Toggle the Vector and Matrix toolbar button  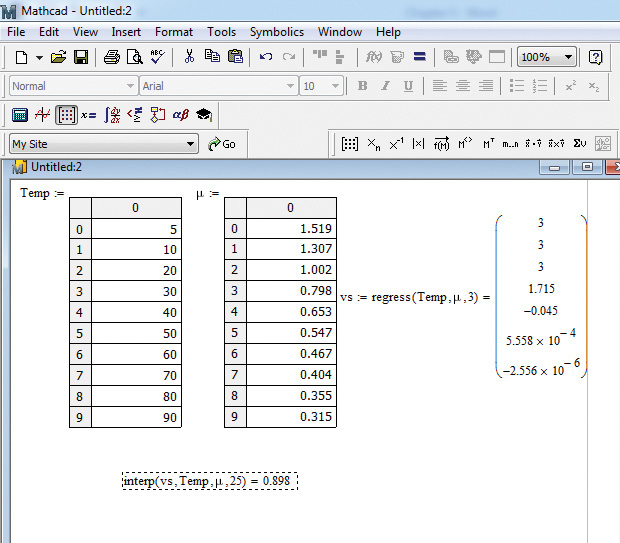[67, 115]
